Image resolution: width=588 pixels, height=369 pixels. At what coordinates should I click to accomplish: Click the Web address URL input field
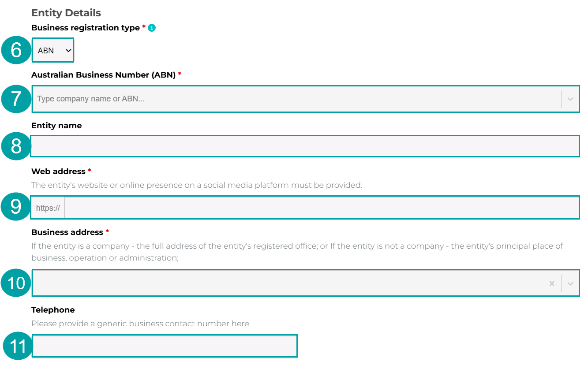(x=309, y=207)
